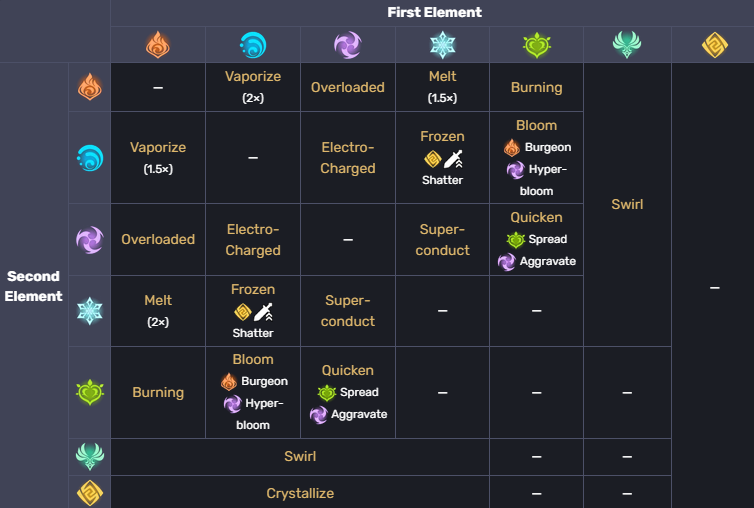Click the Geo icon in the Second Element column
Image resolution: width=754 pixels, height=508 pixels.
90,493
